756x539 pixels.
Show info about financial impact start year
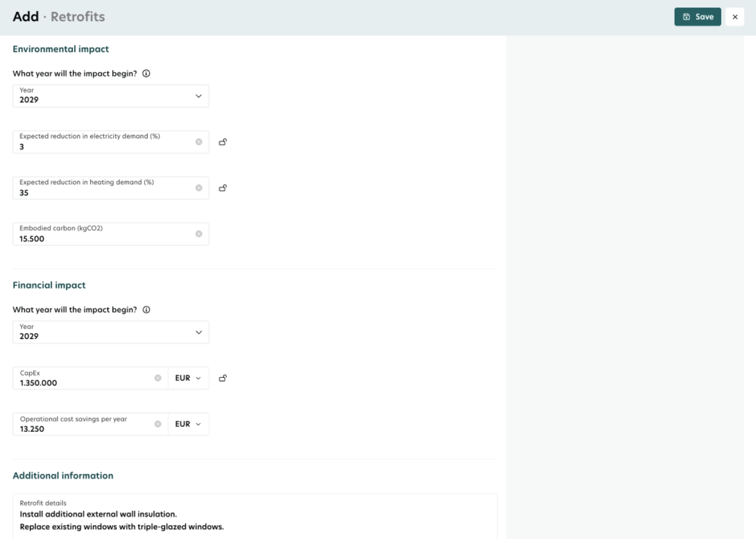click(x=146, y=310)
